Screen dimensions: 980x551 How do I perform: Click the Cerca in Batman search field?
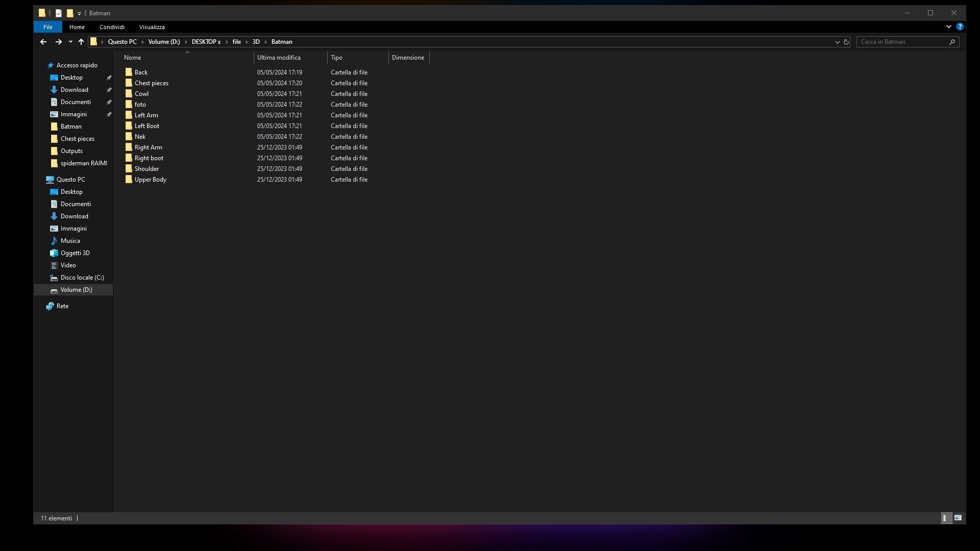tap(902, 42)
